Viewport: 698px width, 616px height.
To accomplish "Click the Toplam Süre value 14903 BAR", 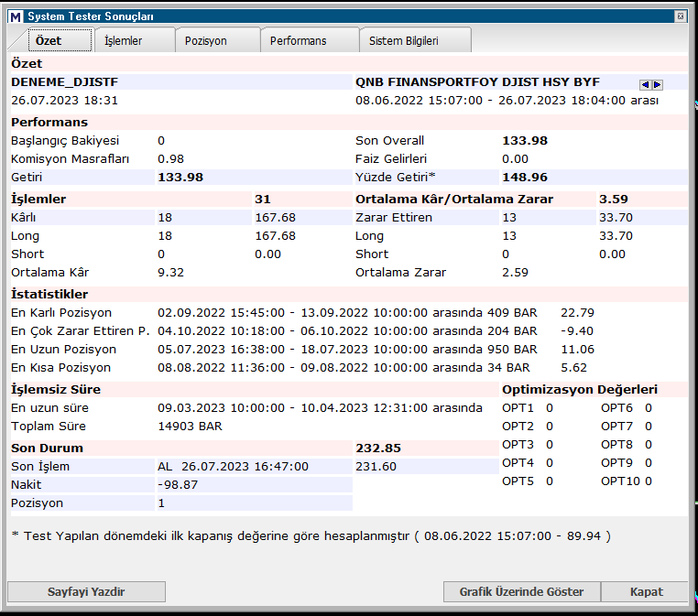I will coord(190,427).
